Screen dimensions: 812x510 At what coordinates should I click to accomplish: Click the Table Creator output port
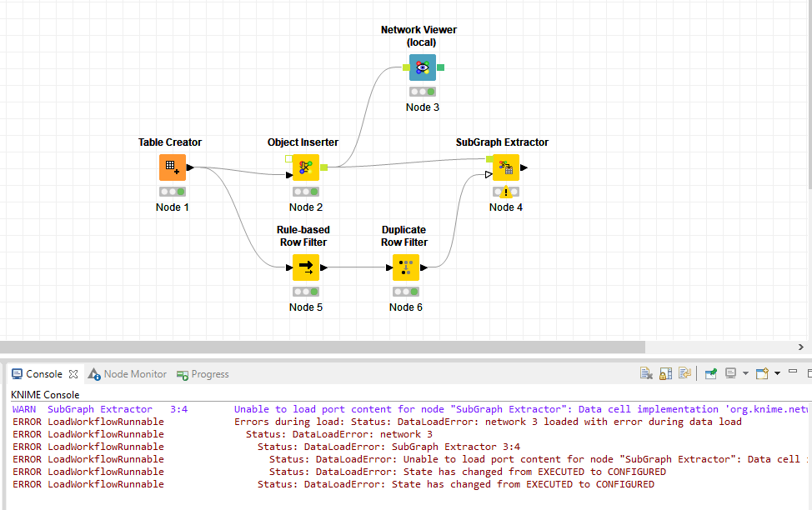click(190, 167)
